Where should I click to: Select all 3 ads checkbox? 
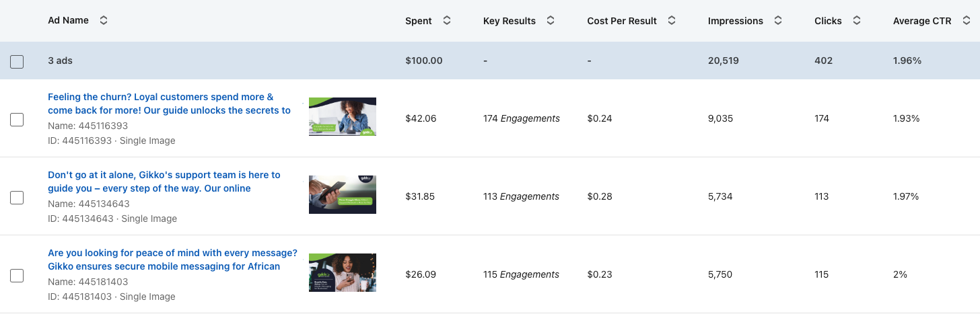point(17,62)
